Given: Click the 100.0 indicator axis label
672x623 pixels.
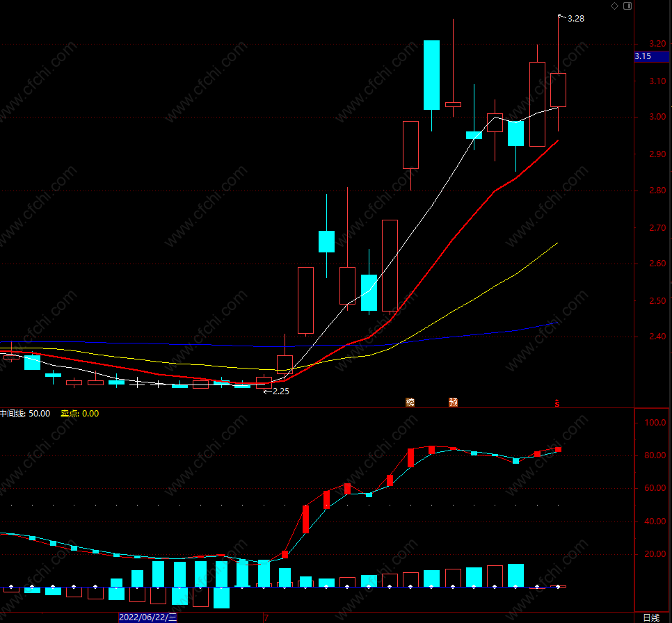Looking at the screenshot, I should click(655, 423).
